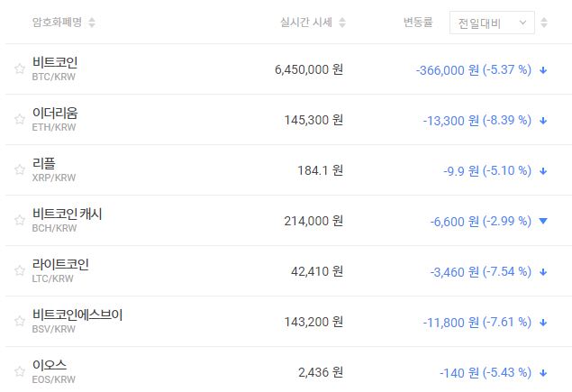This screenshot has width=572, height=392.
Task: Click the 6,450,000 원 Bitcoin price
Action: [x=308, y=69]
